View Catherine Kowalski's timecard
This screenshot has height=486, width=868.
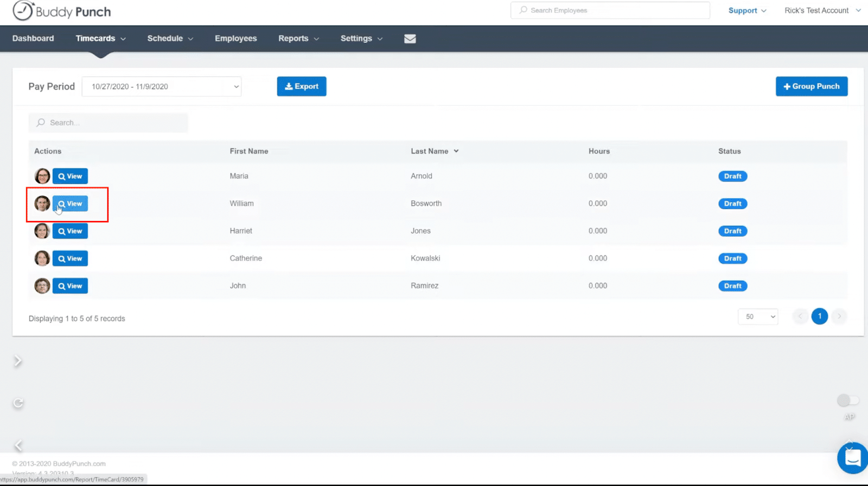coord(70,258)
